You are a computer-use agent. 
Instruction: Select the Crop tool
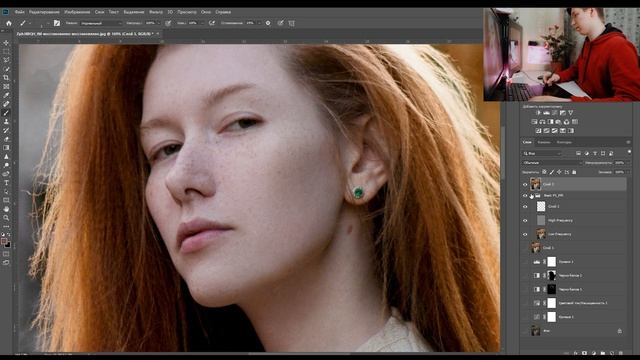(x=6, y=78)
